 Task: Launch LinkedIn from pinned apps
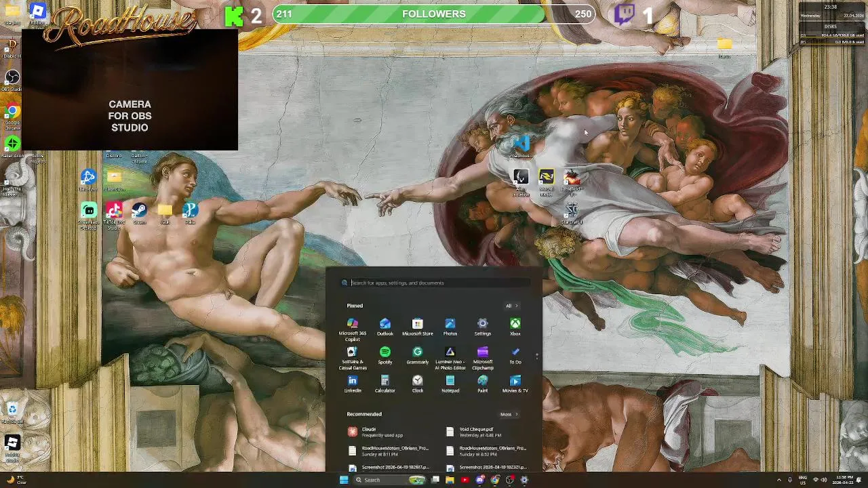point(352,384)
